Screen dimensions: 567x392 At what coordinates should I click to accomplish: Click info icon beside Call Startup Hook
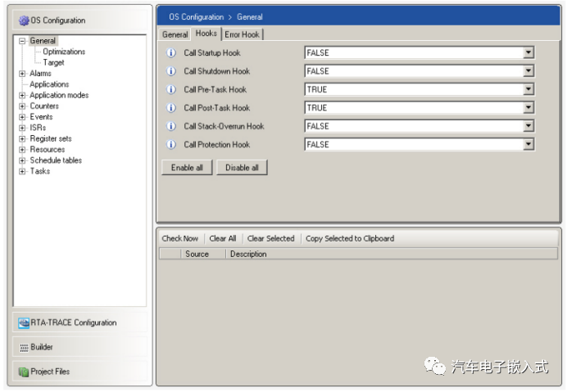[171, 53]
